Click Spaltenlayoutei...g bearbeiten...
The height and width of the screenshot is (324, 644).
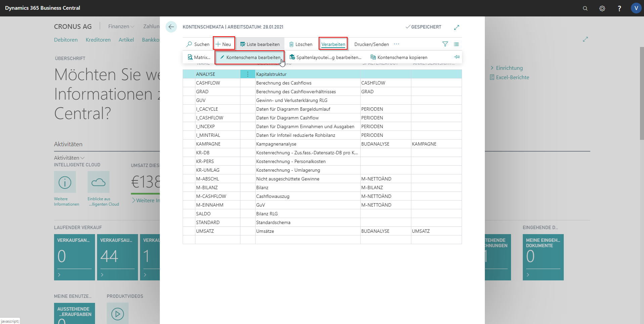[325, 57]
